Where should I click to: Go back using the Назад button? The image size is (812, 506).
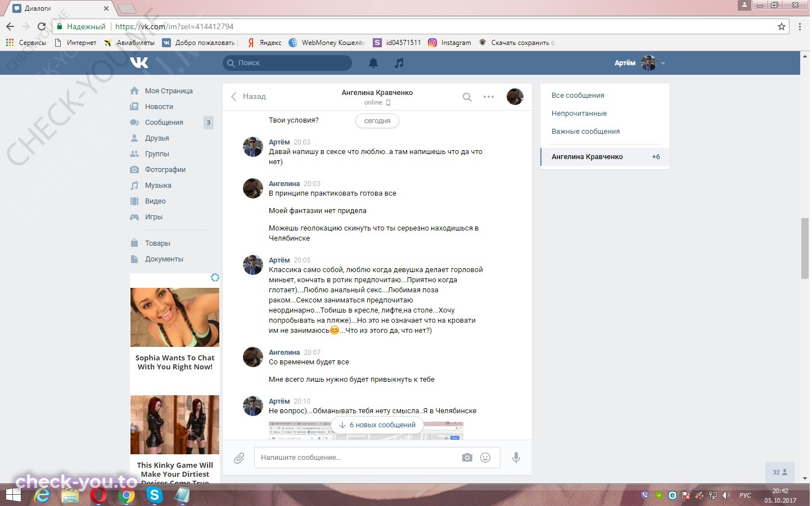[x=248, y=97]
